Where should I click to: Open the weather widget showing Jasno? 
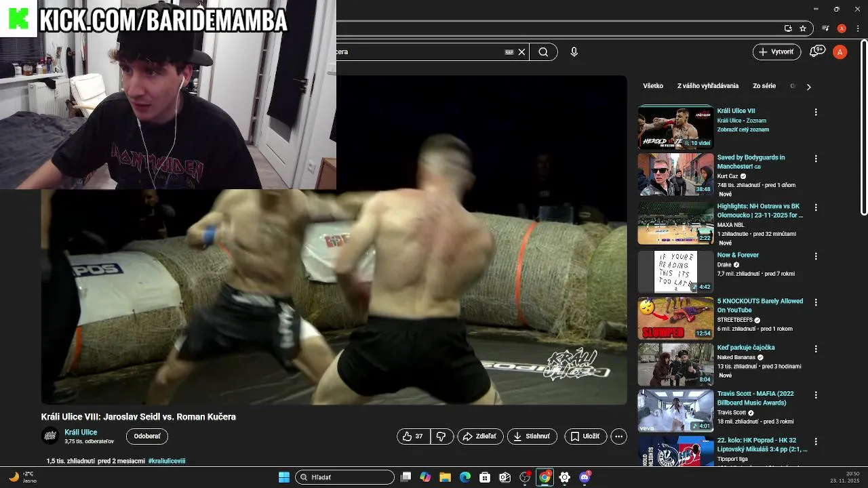click(24, 477)
